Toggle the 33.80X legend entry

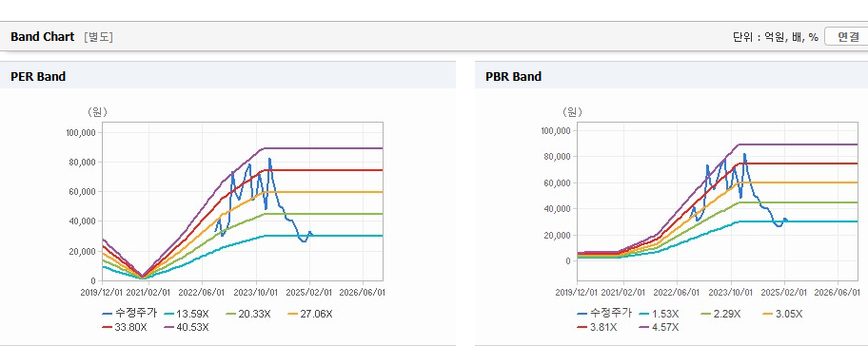click(x=125, y=327)
